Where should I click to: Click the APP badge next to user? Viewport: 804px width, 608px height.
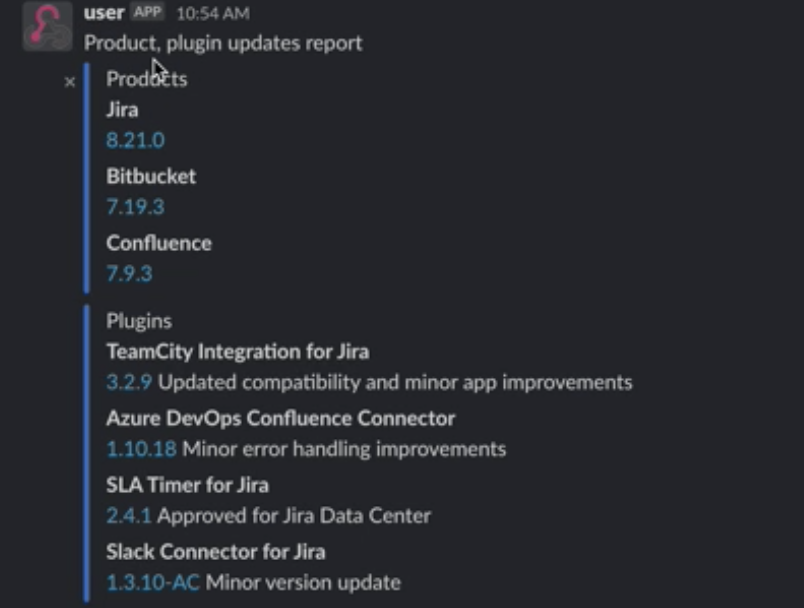(x=148, y=14)
